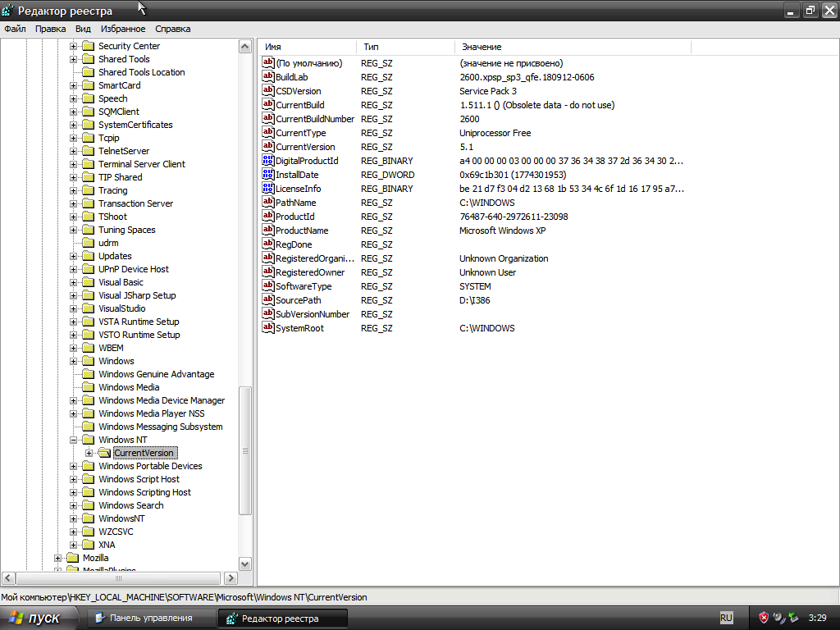Click the CSDVersion string value icon

(268, 90)
